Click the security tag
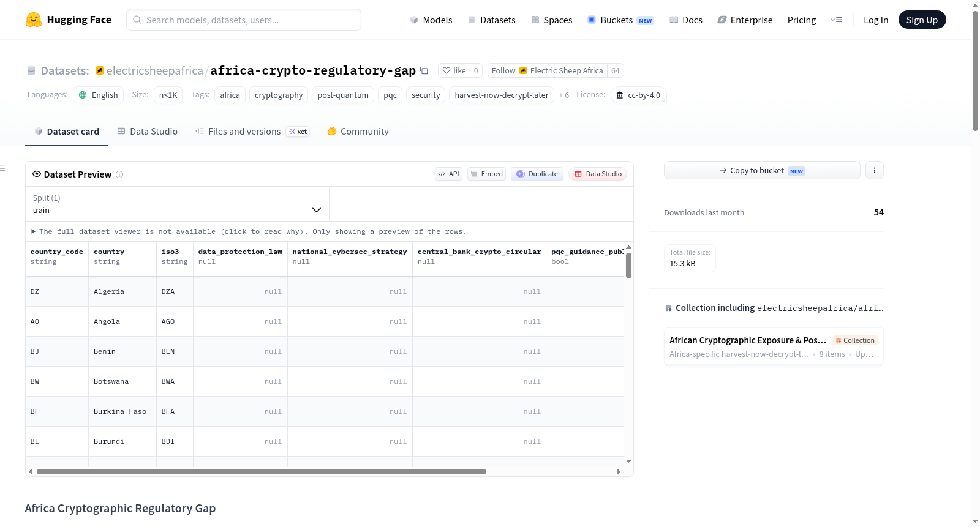 click(426, 95)
